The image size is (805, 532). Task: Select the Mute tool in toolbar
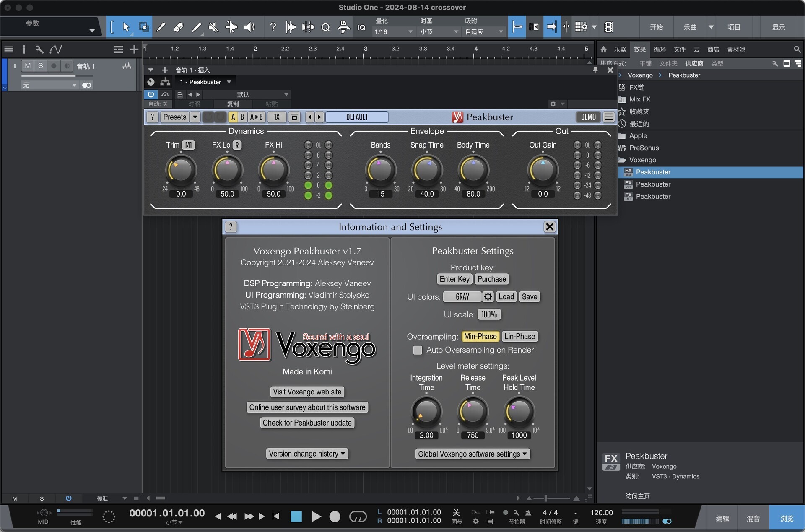coord(213,27)
